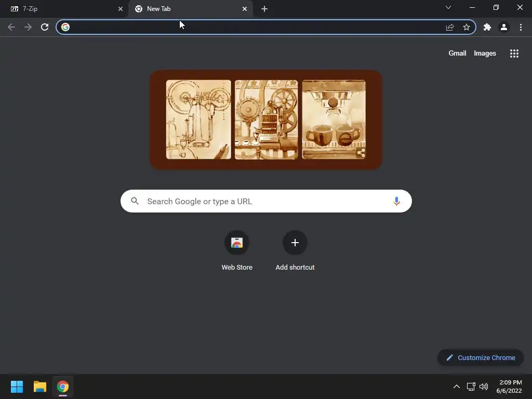Show hidden system tray icons
Screen dimensions: 532x399
coord(457,387)
